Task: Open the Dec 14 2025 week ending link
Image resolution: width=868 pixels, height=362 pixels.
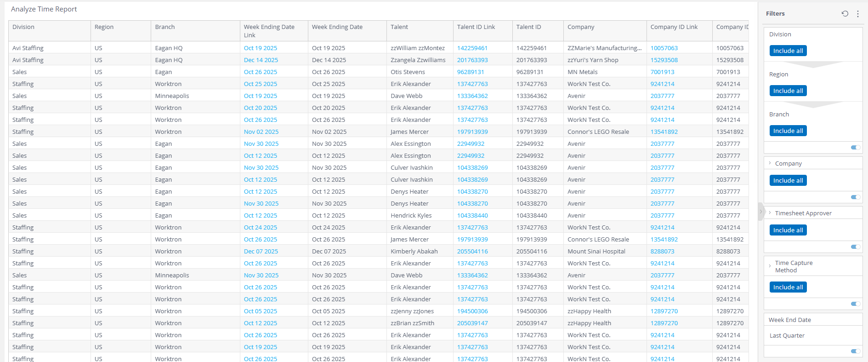Action: [261, 60]
